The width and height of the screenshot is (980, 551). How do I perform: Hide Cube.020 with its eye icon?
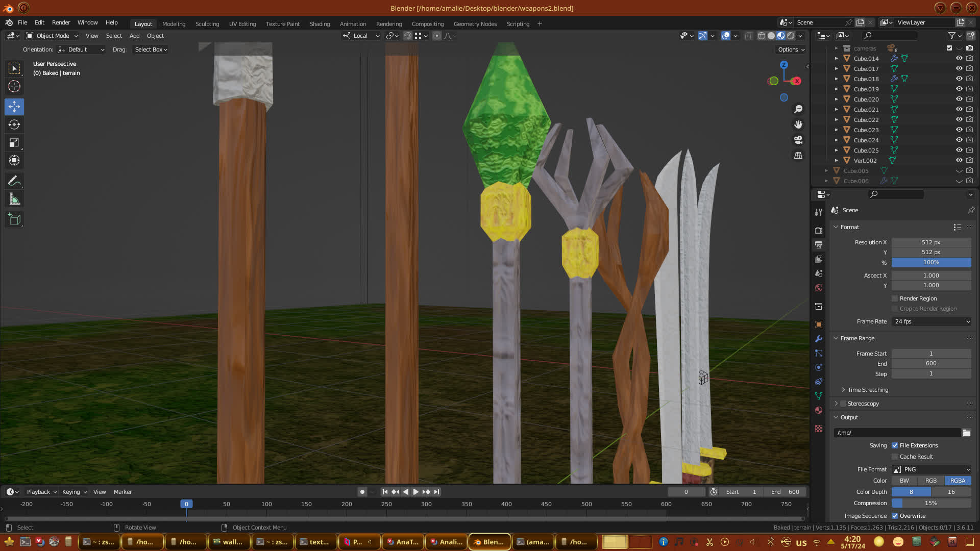(959, 99)
